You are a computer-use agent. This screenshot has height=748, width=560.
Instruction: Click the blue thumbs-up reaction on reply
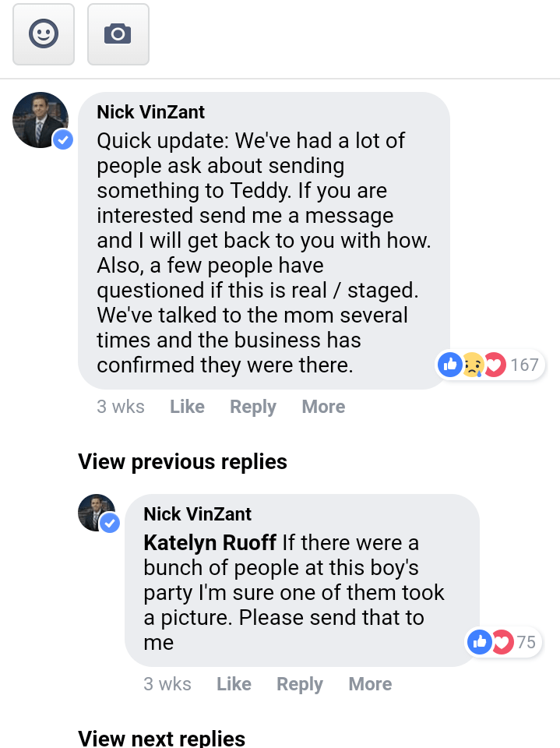(478, 642)
